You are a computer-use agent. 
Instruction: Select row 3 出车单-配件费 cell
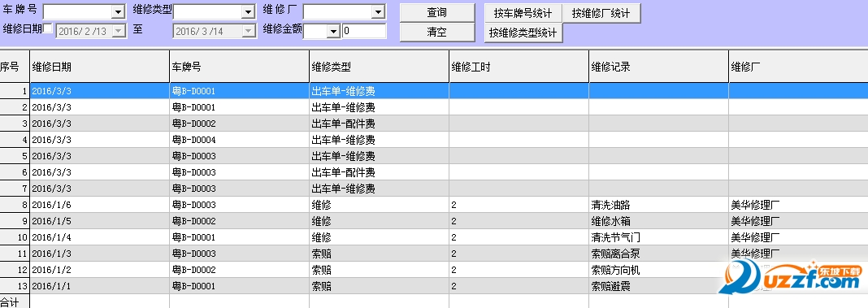(x=380, y=124)
